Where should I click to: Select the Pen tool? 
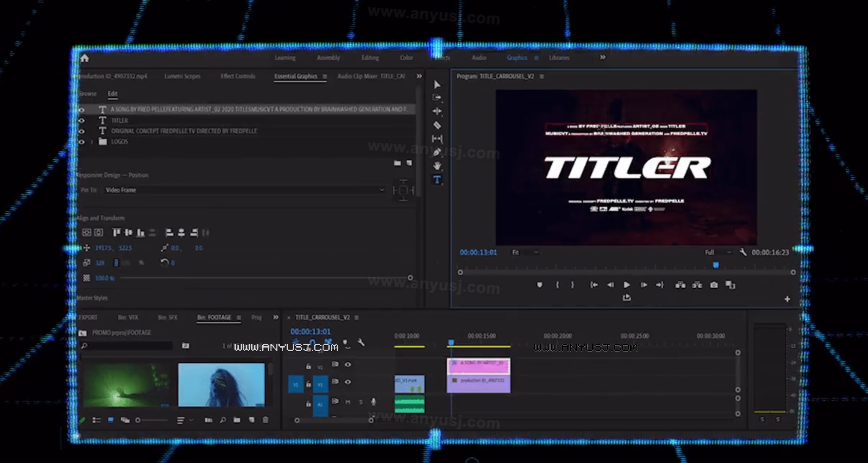(437, 152)
